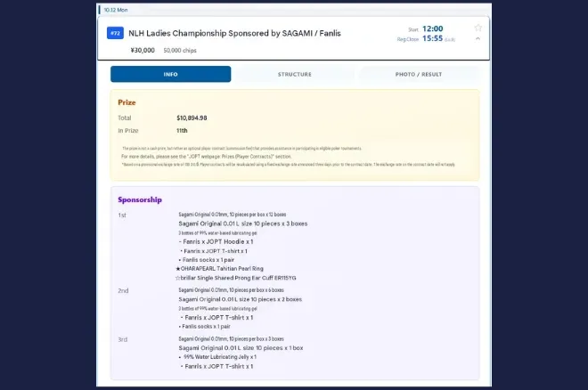Click the 15:55 Reg Close time
Image resolution: width=588 pixels, height=390 pixels.
click(432, 38)
